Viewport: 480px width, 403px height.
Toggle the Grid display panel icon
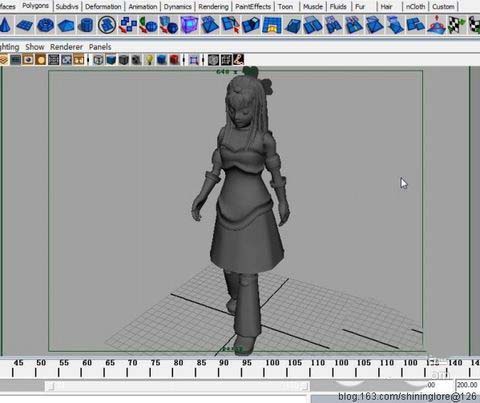click(x=53, y=60)
